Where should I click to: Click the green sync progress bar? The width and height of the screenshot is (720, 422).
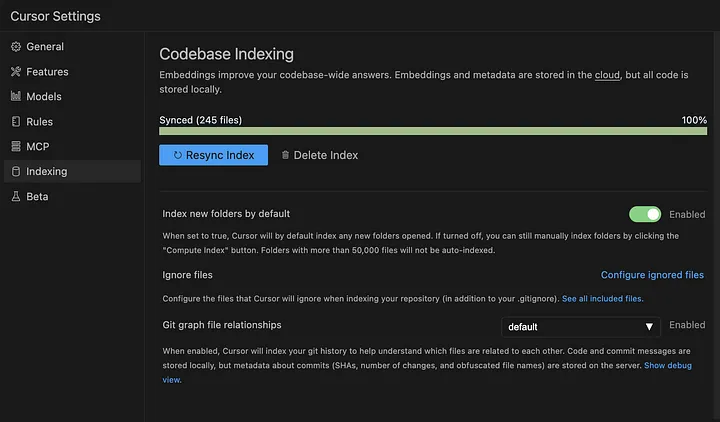tap(433, 131)
